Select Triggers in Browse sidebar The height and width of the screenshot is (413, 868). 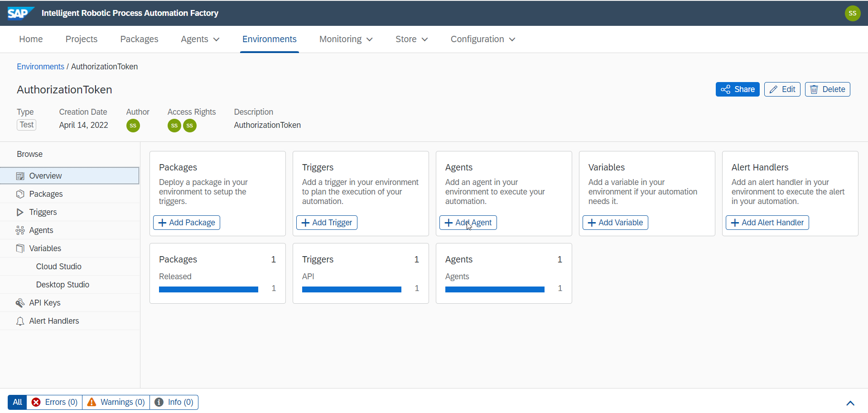(x=70, y=212)
